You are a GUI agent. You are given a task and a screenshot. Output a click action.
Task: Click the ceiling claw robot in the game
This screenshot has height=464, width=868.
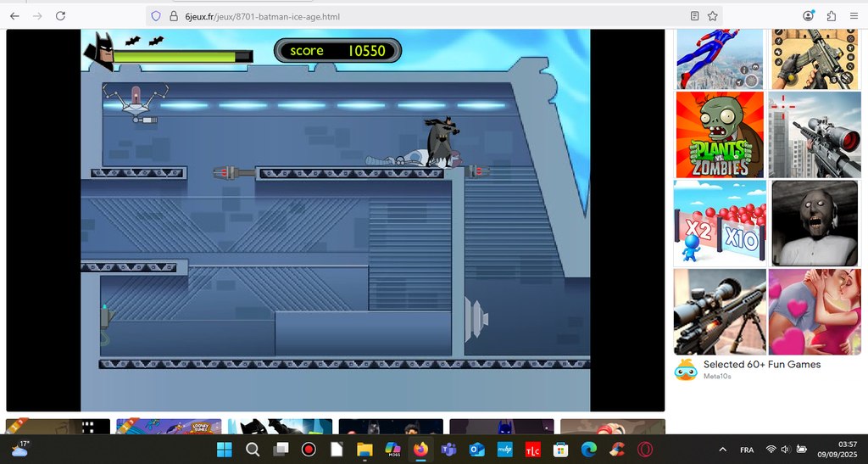click(x=136, y=103)
